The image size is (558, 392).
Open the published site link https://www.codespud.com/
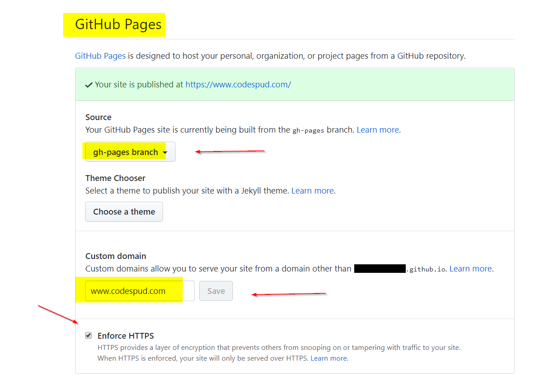(238, 85)
